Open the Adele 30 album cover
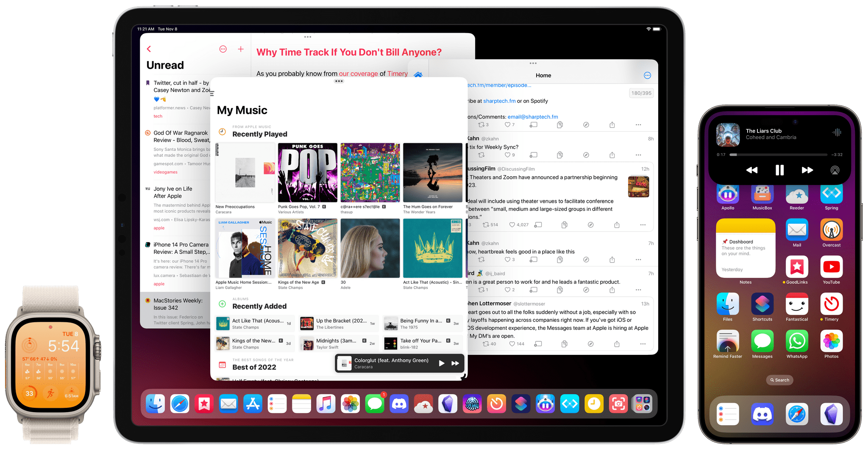This screenshot has width=868, height=451. tap(370, 248)
